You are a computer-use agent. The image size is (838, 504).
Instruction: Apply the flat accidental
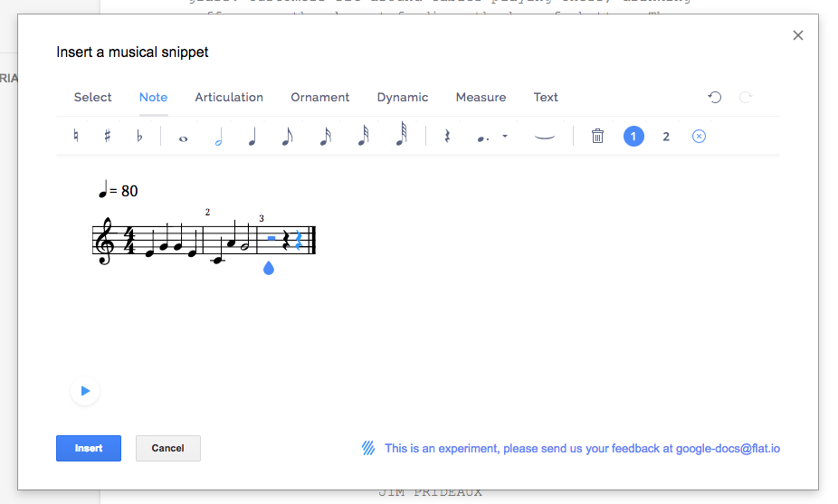(139, 137)
